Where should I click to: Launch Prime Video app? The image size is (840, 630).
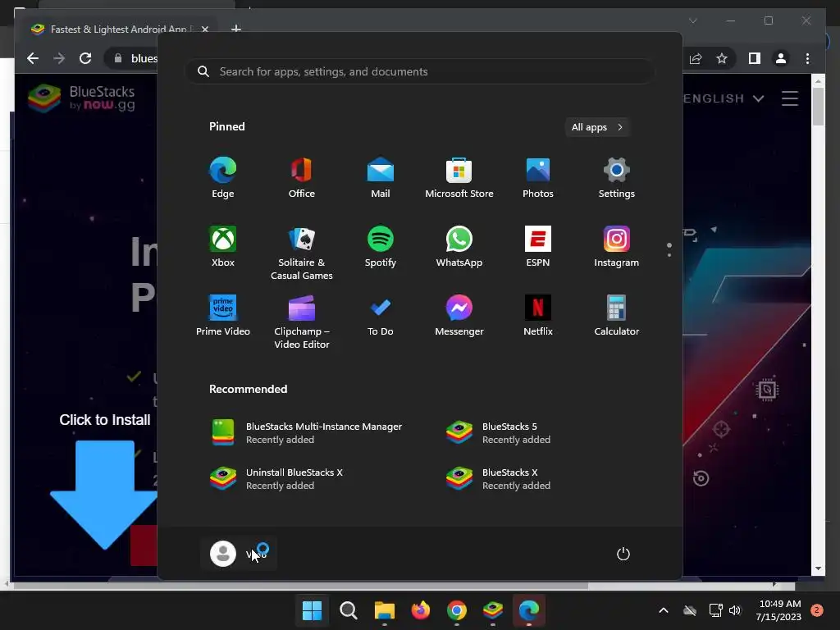[x=223, y=316]
